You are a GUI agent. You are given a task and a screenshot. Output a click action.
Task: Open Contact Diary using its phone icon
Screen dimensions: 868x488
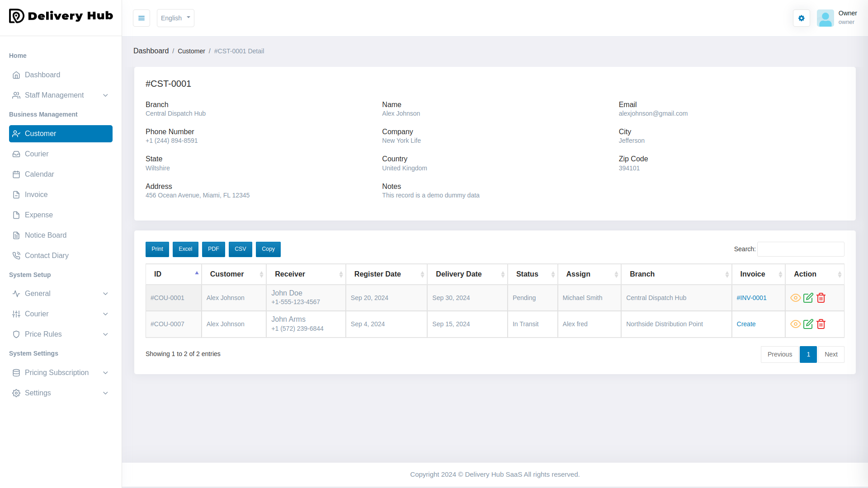(x=17, y=256)
